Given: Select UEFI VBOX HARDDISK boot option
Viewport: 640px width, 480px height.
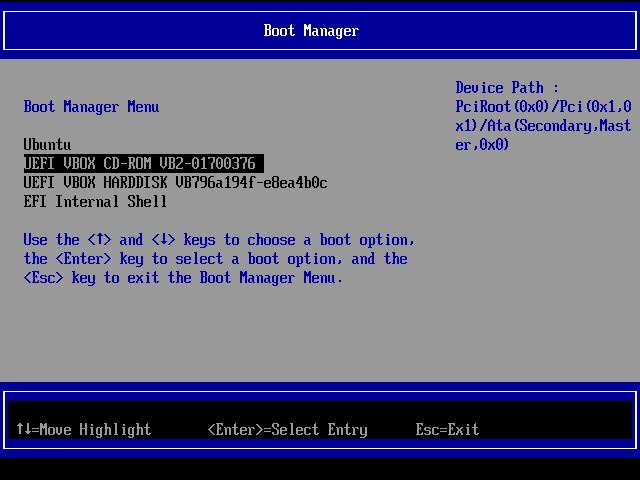Looking at the screenshot, I should pyautogui.click(x=175, y=182).
